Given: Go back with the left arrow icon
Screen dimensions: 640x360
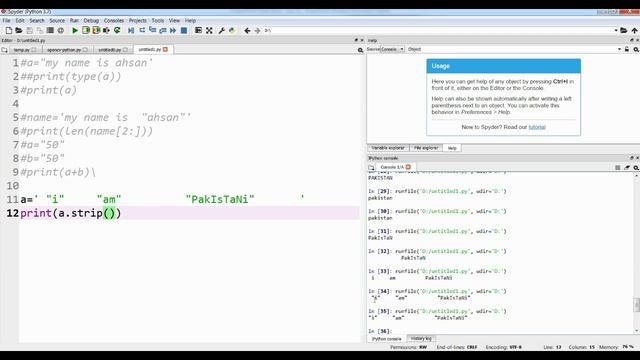Looking at the screenshot, I should click(x=247, y=30).
